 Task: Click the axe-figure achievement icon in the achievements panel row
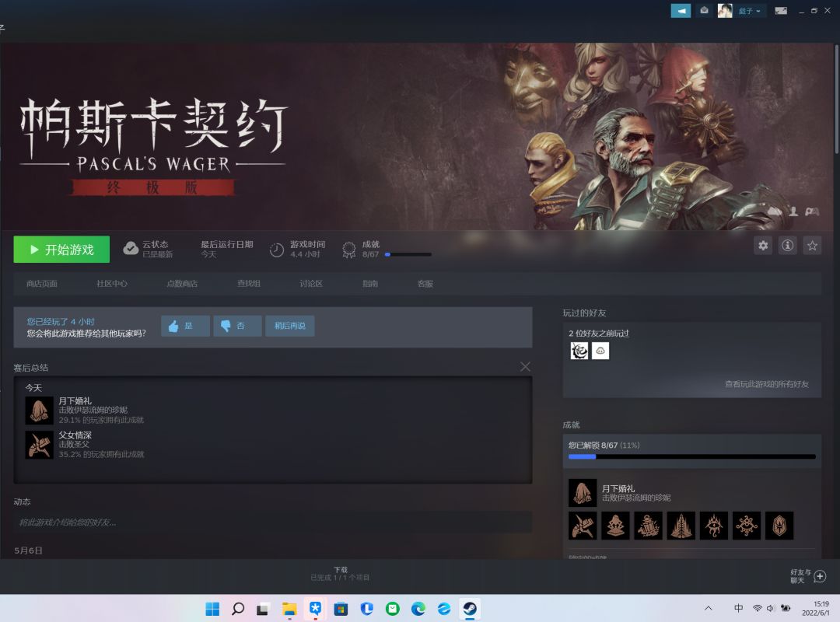(583, 526)
